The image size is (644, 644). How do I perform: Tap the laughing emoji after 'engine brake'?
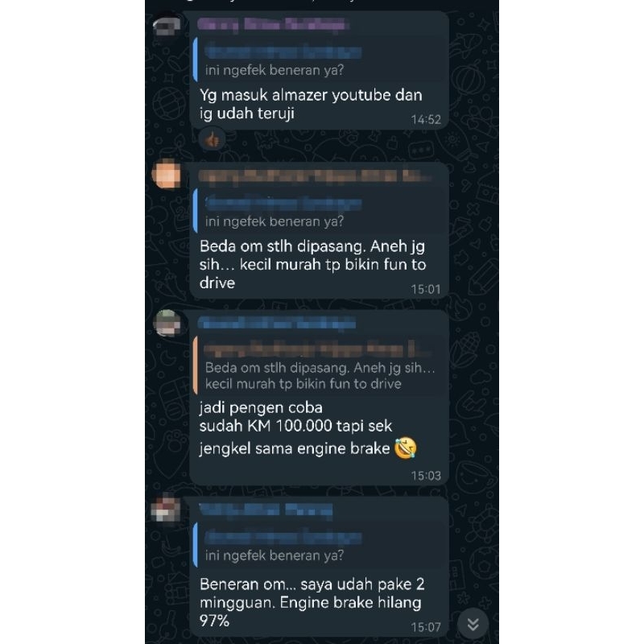pos(406,448)
